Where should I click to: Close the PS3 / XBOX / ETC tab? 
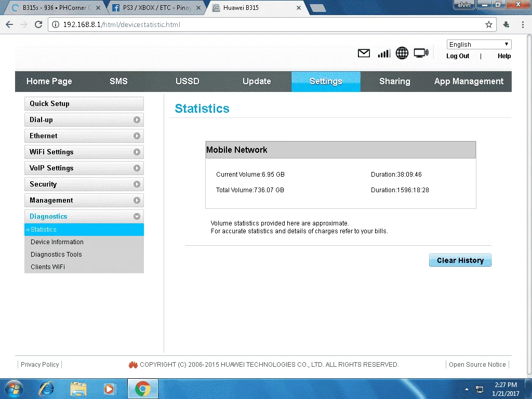[198, 8]
